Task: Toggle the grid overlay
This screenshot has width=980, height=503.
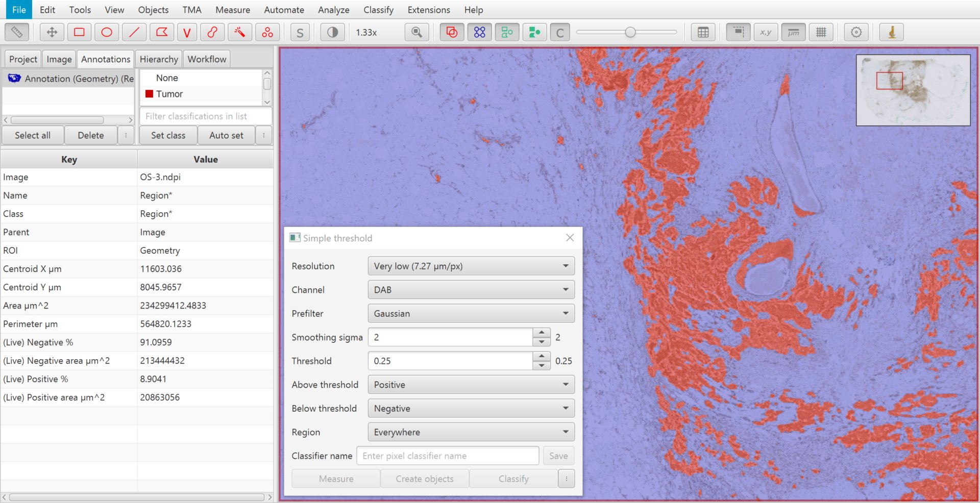Action: coord(821,32)
